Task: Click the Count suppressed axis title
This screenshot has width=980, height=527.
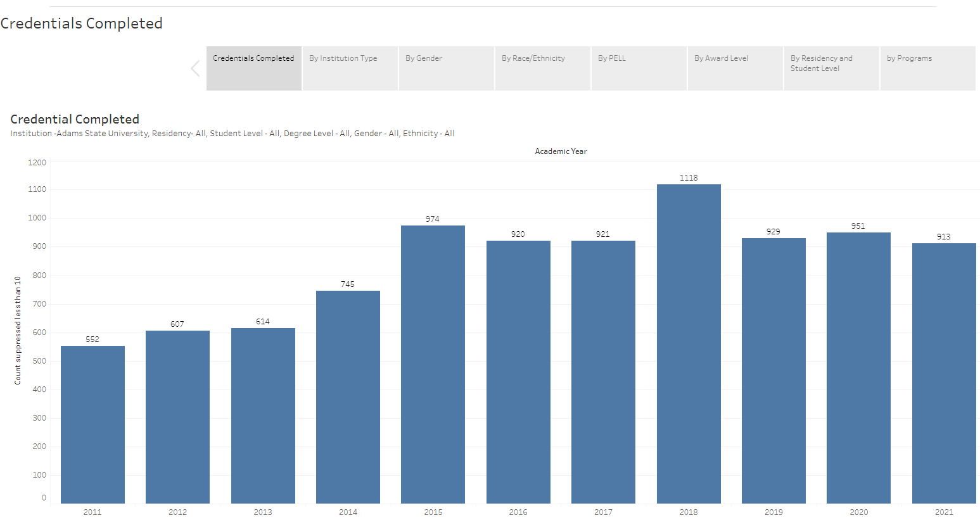Action: 18,331
